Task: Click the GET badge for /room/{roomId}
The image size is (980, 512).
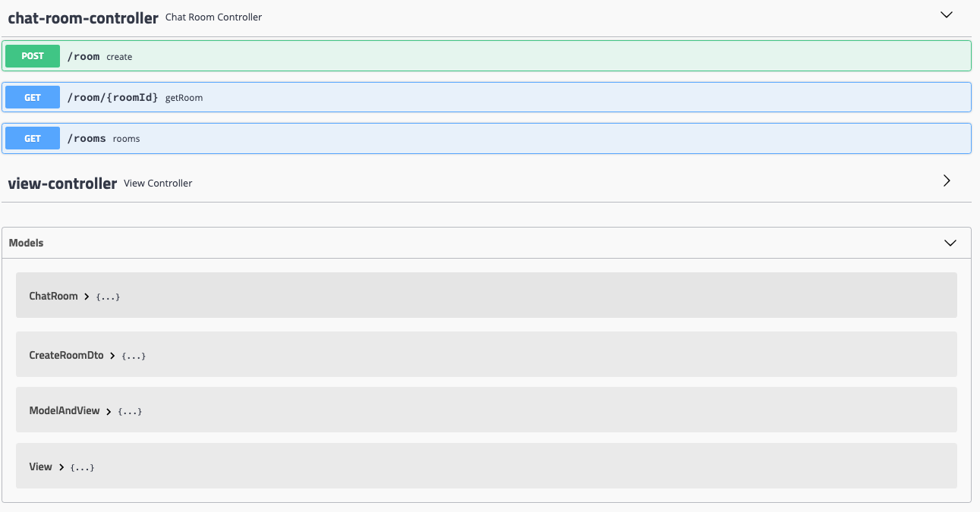Action: (33, 97)
